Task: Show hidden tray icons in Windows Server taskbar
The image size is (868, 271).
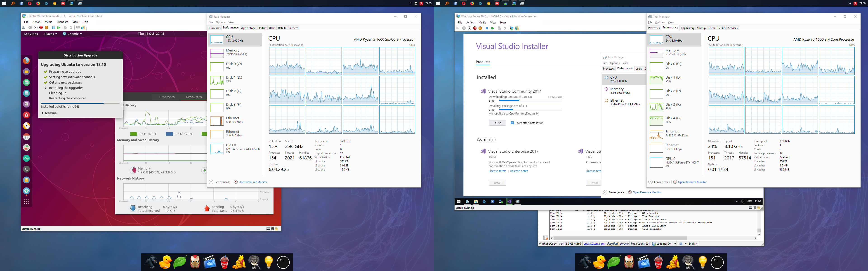Action: point(737,201)
